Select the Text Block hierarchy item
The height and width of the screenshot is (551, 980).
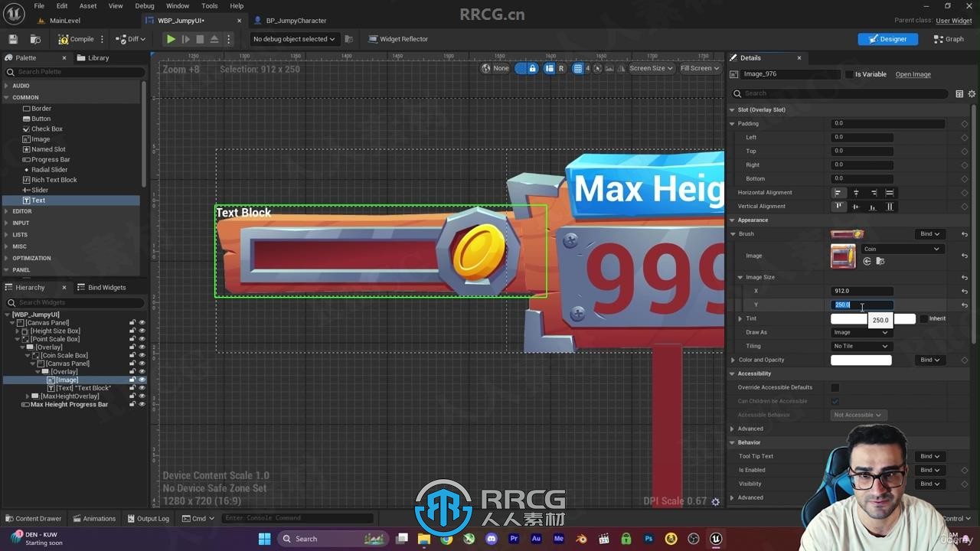83,388
